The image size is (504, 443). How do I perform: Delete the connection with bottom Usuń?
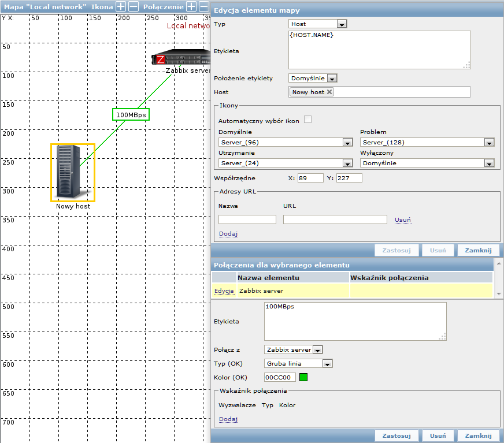[x=438, y=435]
